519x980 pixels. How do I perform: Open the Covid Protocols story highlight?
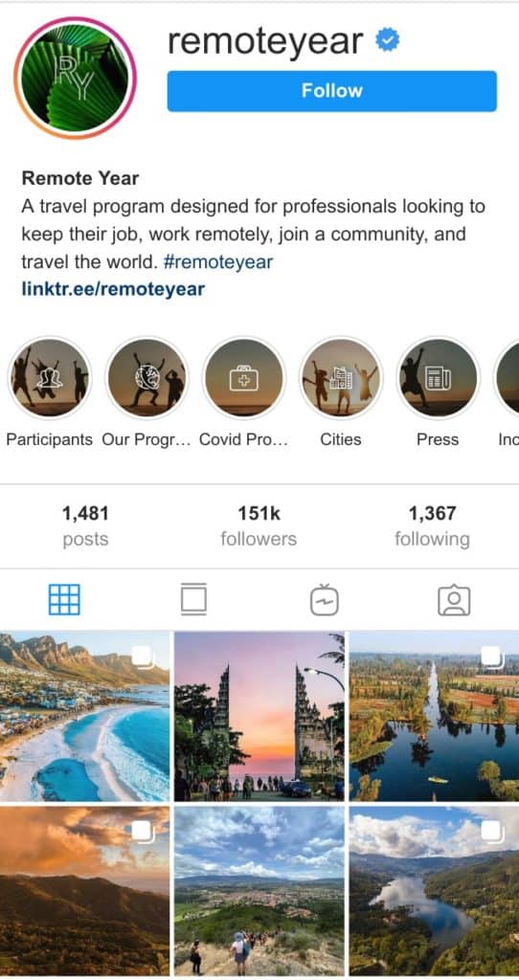tap(244, 377)
